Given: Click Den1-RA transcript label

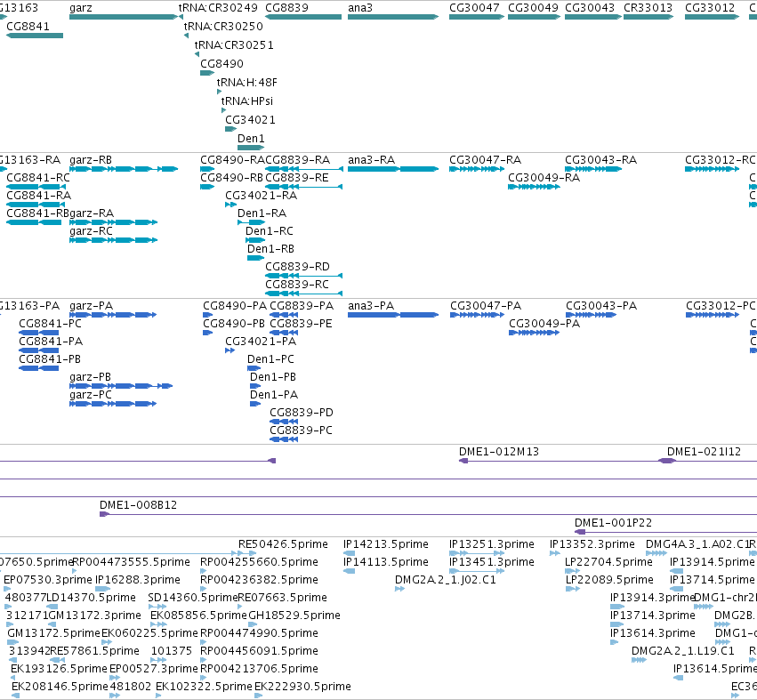Looking at the screenshot, I should [x=262, y=213].
